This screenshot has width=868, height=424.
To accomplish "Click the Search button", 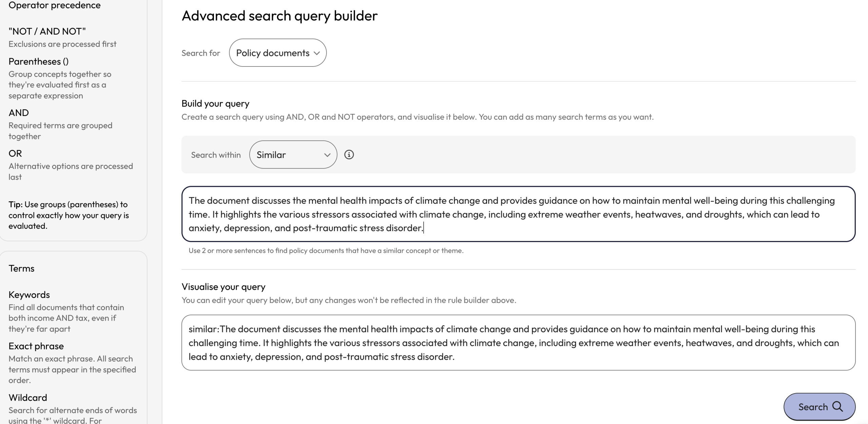I will tap(820, 407).
